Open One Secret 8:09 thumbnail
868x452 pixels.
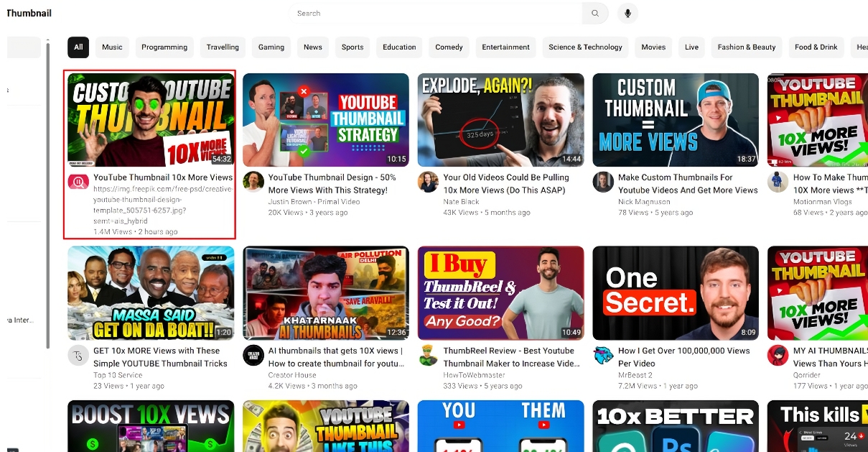pos(676,293)
